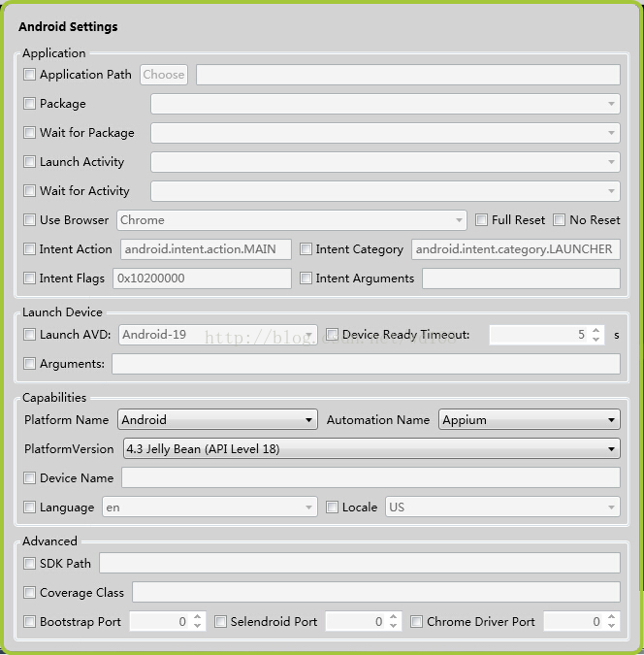Image resolution: width=644 pixels, height=655 pixels.
Task: Open the PlatformVersion 4.3 Jelly Bean dropdown
Action: [x=371, y=449]
